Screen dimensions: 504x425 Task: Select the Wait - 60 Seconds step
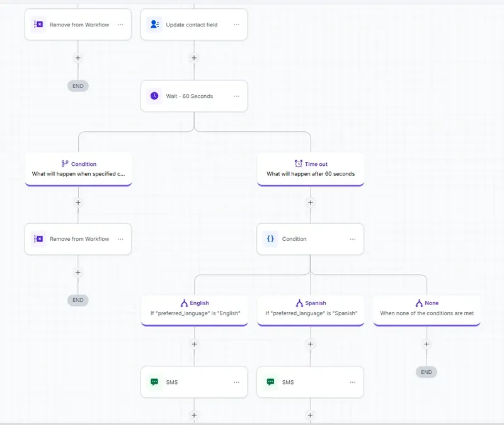pos(194,96)
